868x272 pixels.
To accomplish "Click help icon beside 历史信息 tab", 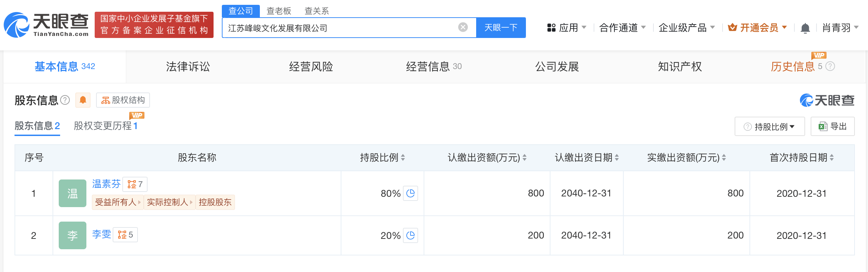I will tap(830, 66).
